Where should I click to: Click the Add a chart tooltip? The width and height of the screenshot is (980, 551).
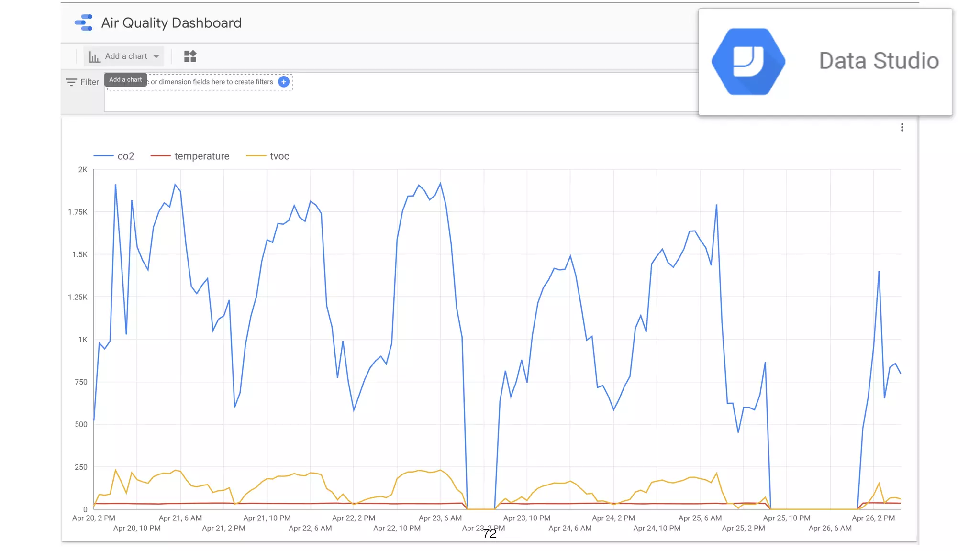point(125,80)
